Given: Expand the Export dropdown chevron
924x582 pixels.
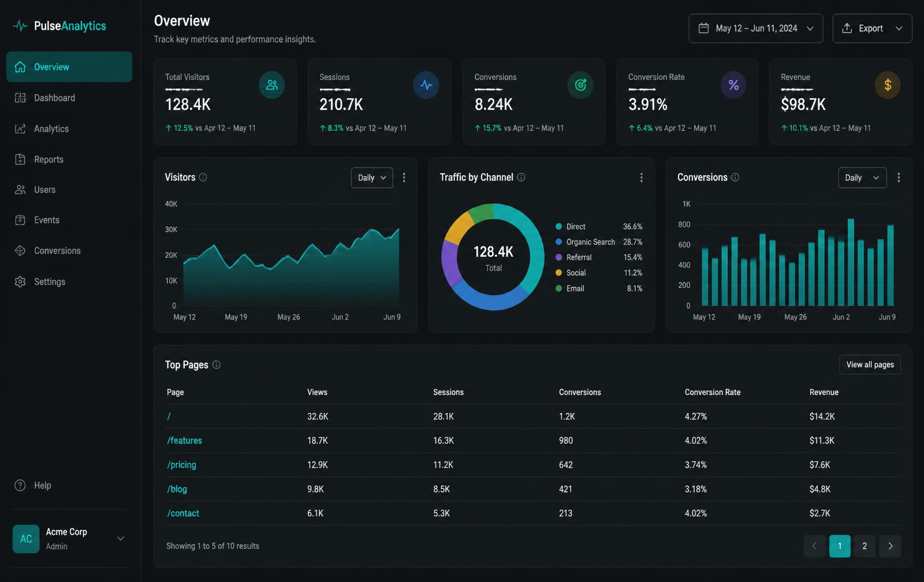Looking at the screenshot, I should click(899, 28).
